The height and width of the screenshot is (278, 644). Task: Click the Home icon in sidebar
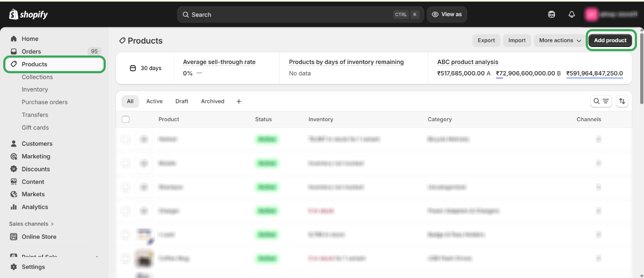[x=14, y=39]
